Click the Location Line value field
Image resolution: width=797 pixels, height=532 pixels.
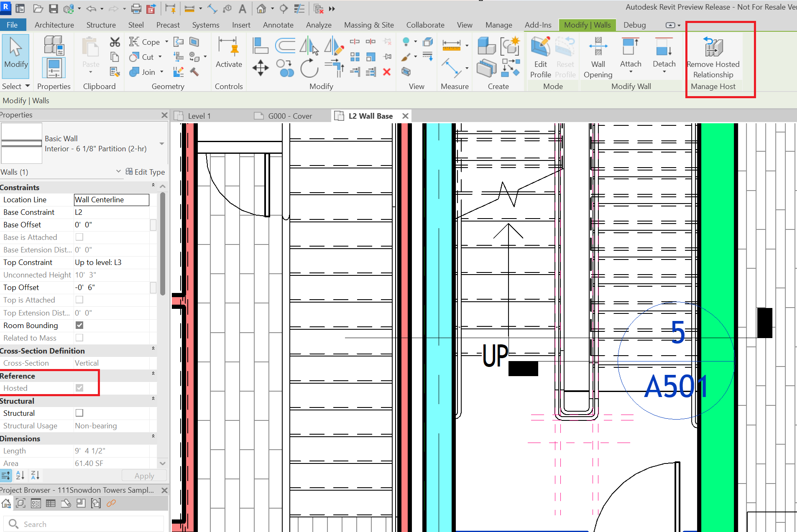pos(111,200)
